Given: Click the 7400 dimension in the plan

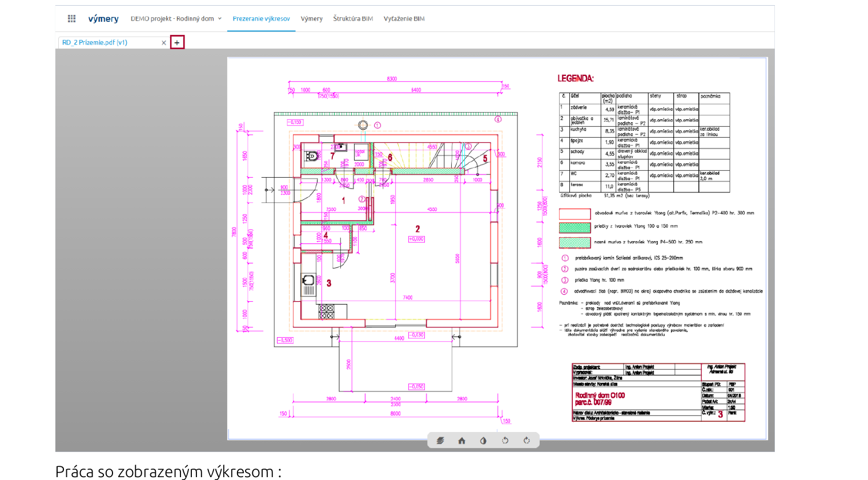Looking at the screenshot, I should point(408,298).
